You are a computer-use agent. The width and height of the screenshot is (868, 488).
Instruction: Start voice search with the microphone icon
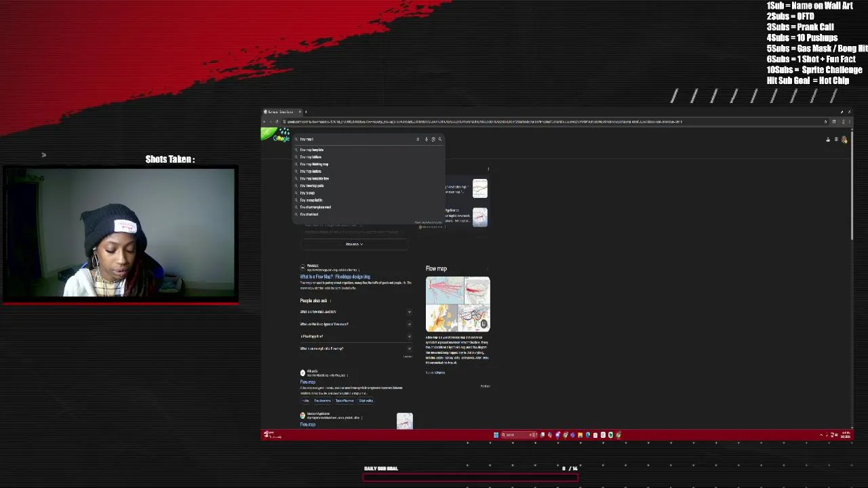(x=426, y=139)
